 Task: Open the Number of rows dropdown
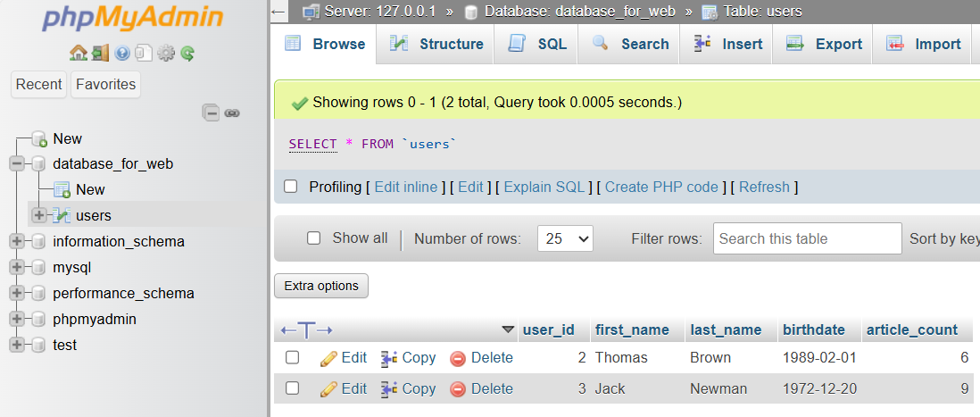(x=565, y=238)
